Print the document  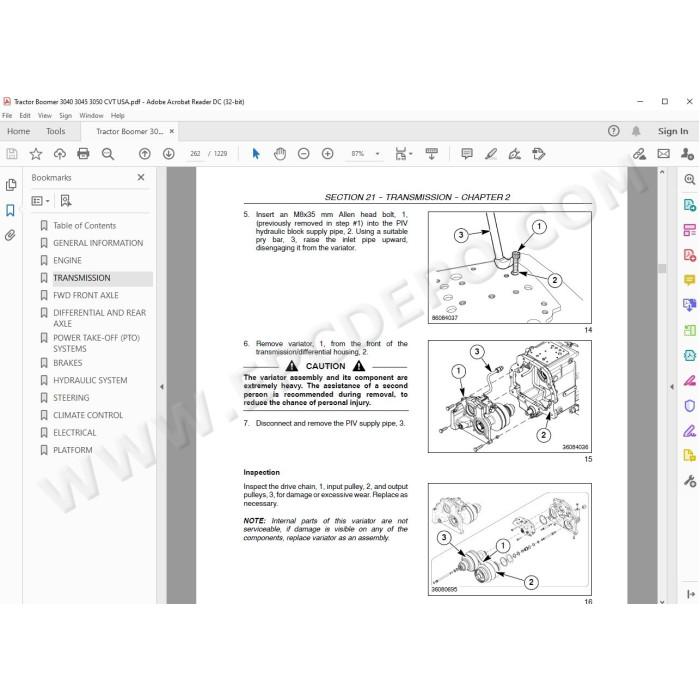[x=83, y=154]
